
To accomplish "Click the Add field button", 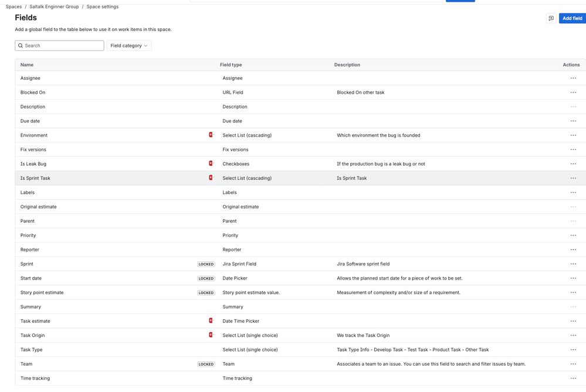I will 572,18.
